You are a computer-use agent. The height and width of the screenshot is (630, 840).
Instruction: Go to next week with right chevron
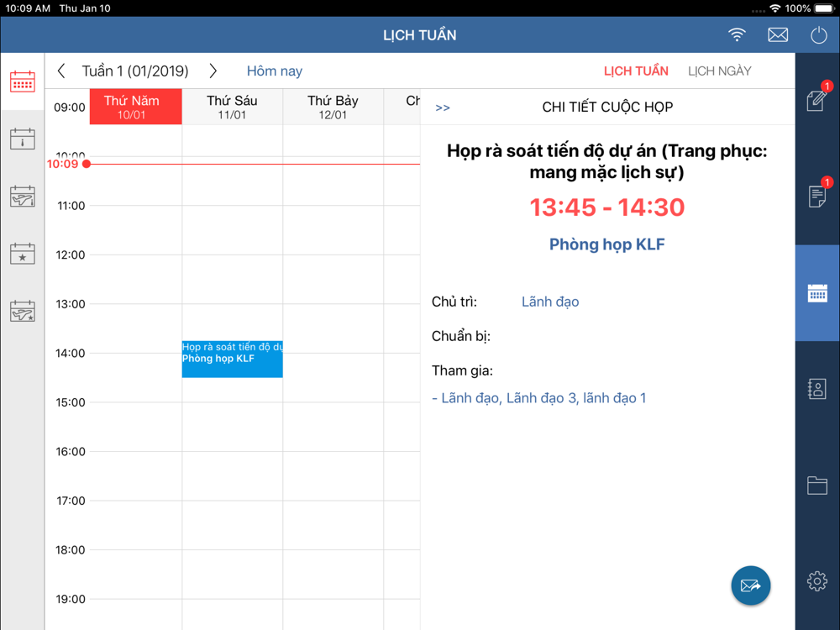[x=213, y=71]
